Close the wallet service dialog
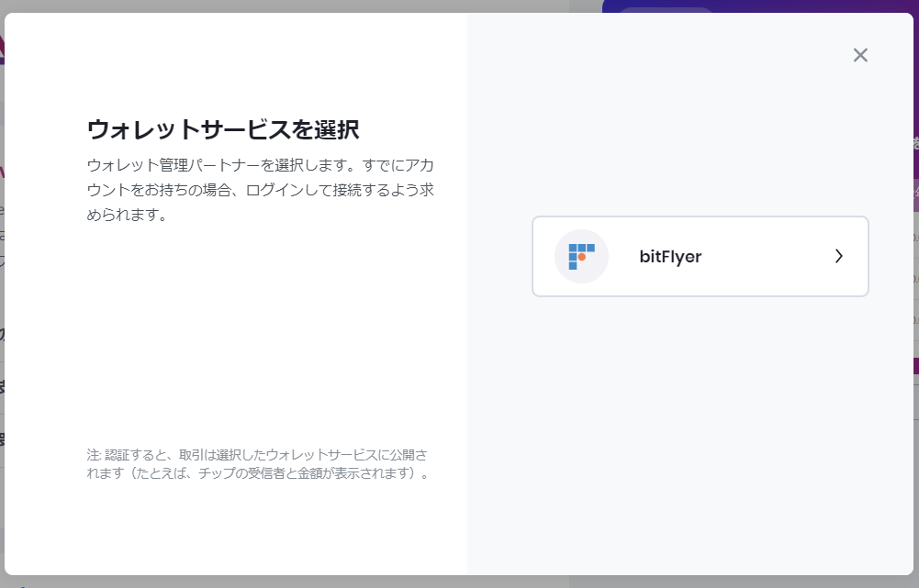The width and height of the screenshot is (919, 588). coord(860,55)
